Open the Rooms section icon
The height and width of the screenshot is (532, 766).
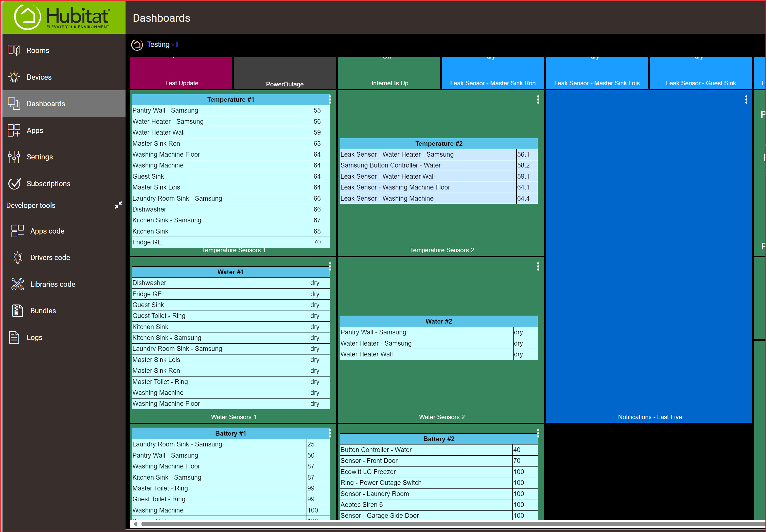pos(14,50)
